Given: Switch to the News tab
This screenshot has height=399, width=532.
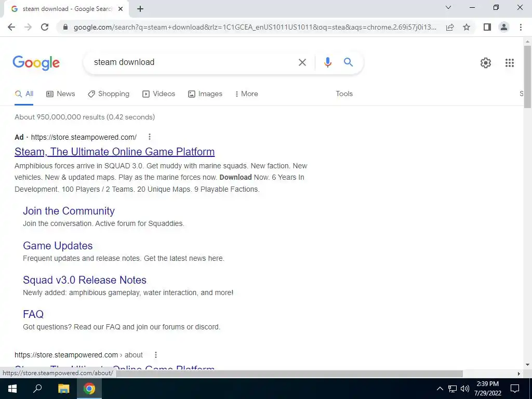Looking at the screenshot, I should pyautogui.click(x=60, y=94).
